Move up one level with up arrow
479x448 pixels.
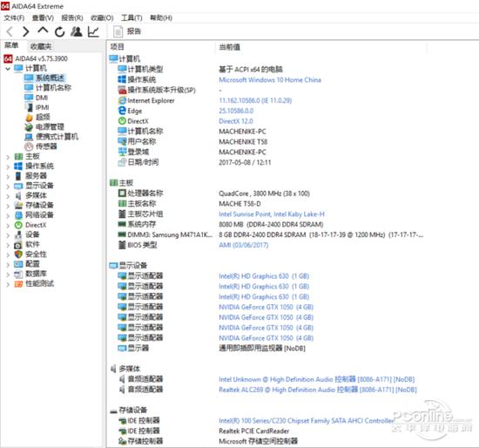coord(43,31)
